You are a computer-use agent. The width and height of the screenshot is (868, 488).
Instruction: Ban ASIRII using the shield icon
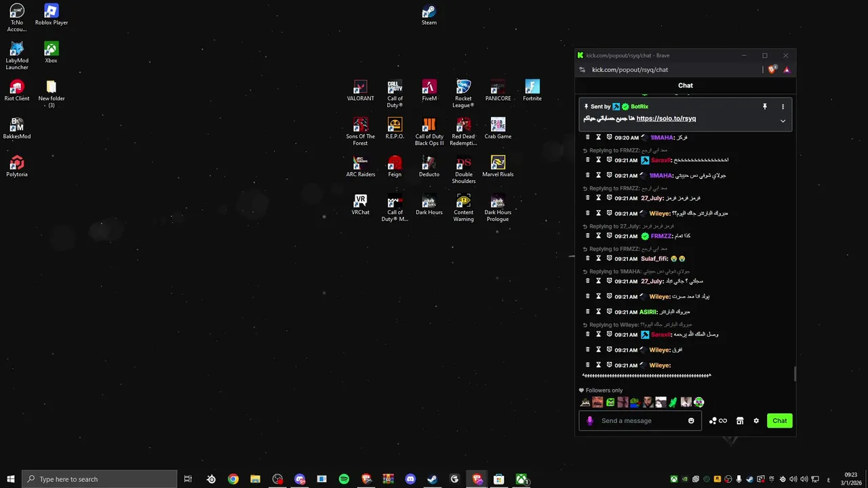[609, 312]
